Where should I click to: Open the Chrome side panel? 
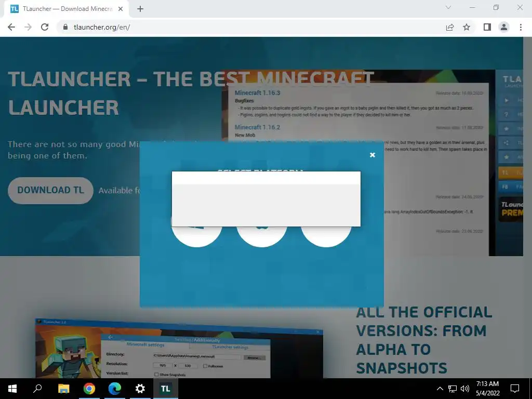click(x=487, y=27)
